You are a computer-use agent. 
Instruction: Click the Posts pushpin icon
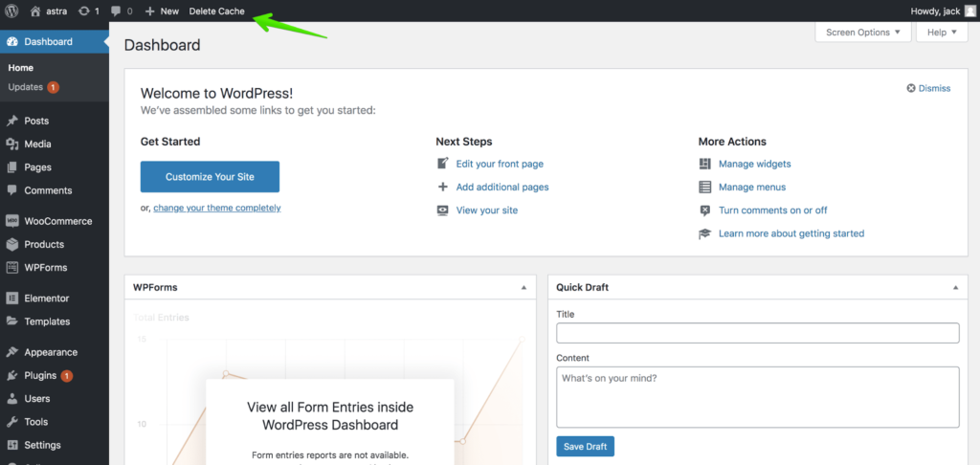click(11, 121)
